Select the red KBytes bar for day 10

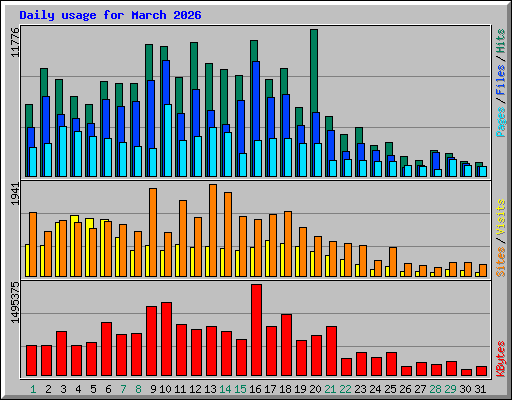pyautogui.click(x=166, y=339)
